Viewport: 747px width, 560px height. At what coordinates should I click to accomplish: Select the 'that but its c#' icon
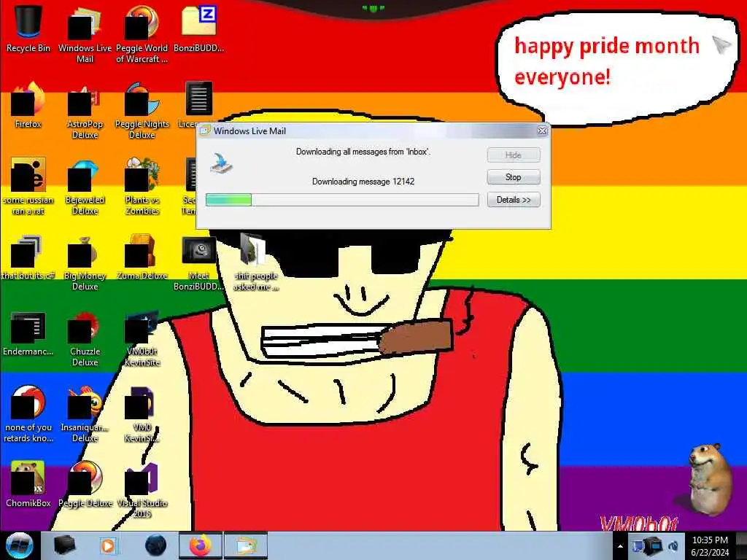coord(28,257)
